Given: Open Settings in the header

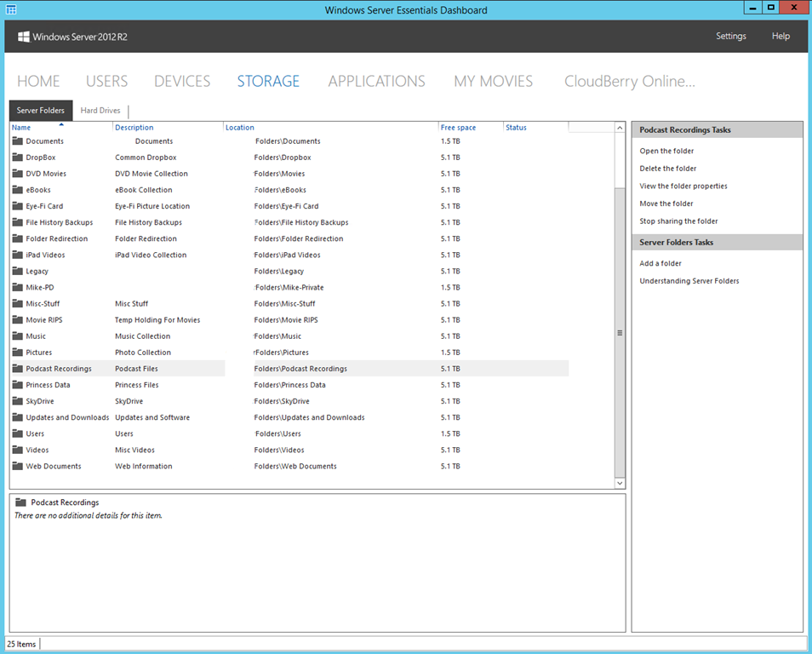Looking at the screenshot, I should coord(730,36).
